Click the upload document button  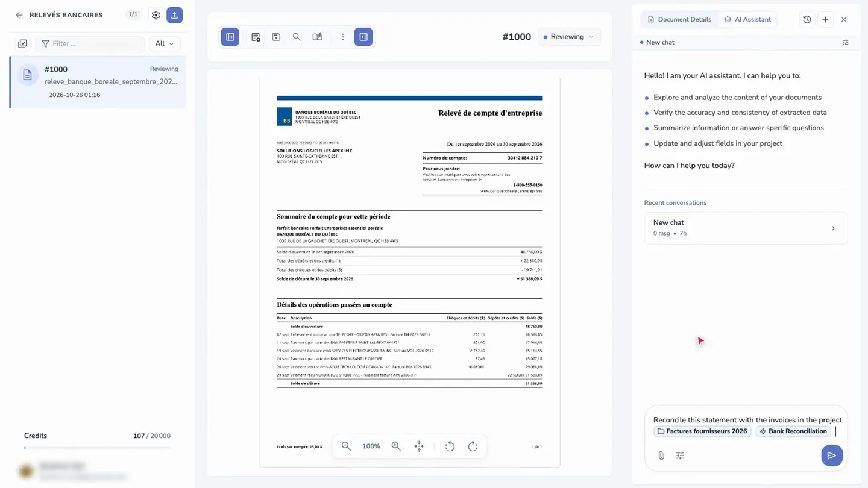175,15
